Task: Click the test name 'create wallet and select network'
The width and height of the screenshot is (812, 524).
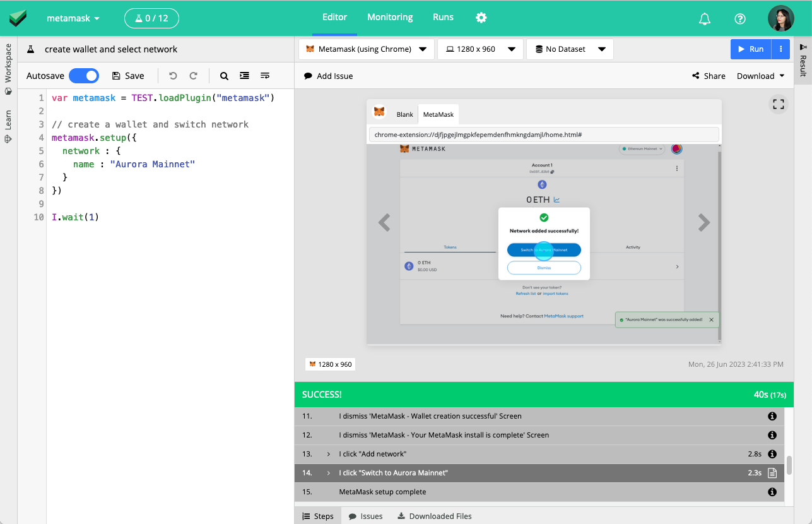Action: 111,49
